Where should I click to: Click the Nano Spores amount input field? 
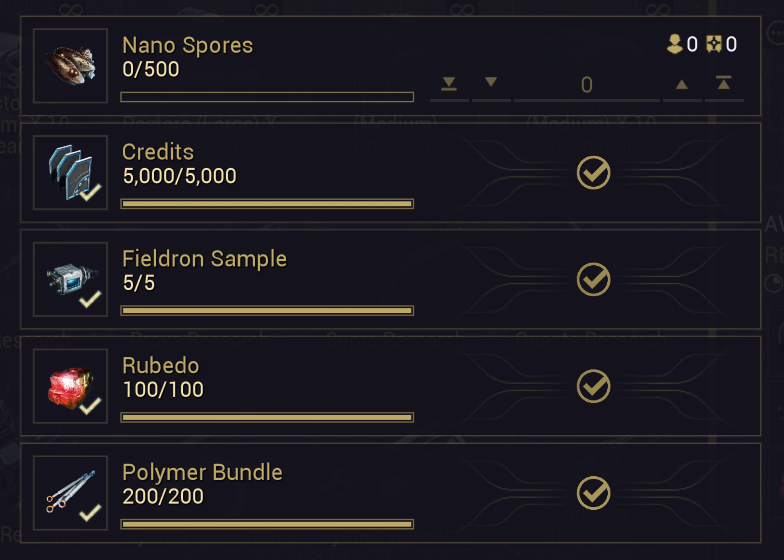tap(586, 85)
